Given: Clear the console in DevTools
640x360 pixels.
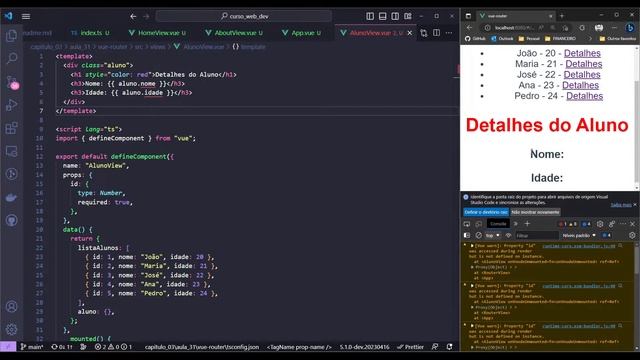Looking at the screenshot, I should coord(479,236).
